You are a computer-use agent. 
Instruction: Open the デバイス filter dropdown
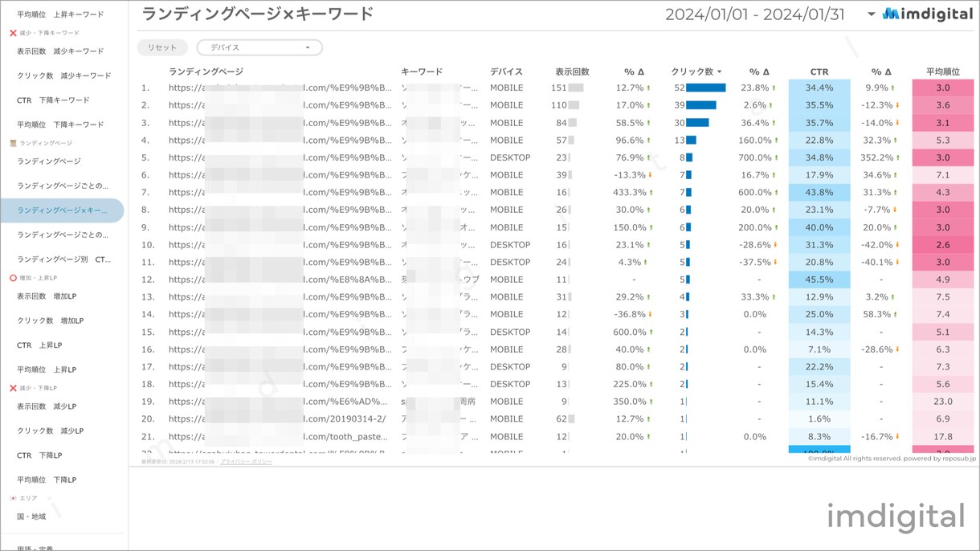(x=259, y=47)
